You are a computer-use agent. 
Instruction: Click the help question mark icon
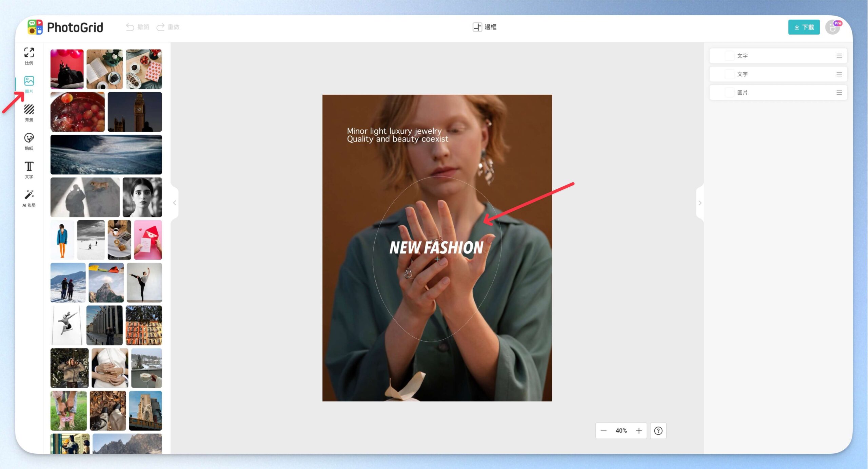click(658, 431)
